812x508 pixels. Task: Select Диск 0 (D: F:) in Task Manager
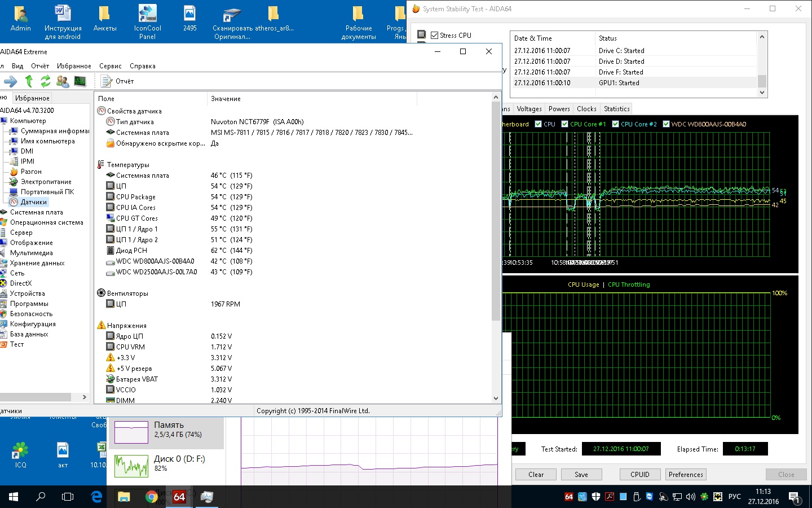pyautogui.click(x=166, y=466)
